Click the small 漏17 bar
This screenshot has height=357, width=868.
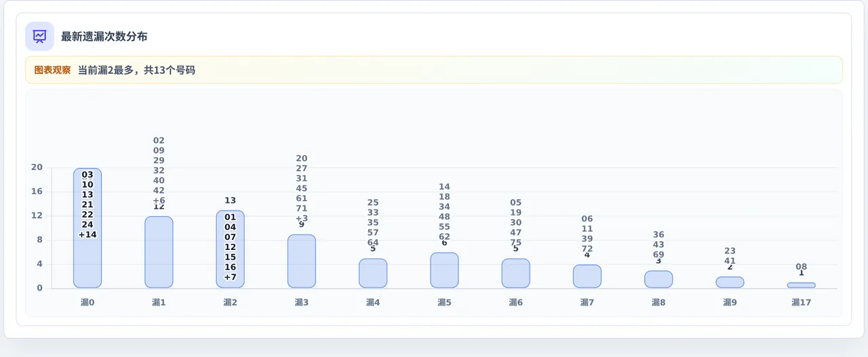[x=802, y=285]
